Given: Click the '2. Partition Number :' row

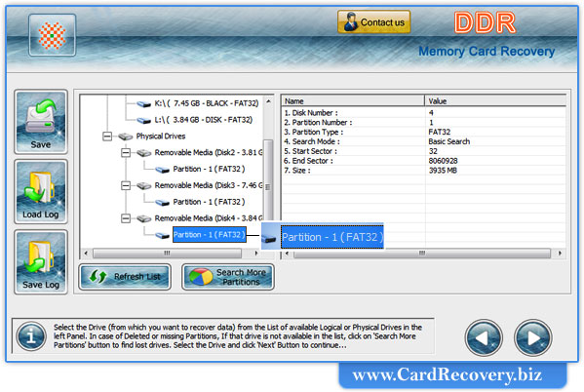Looking at the screenshot, I should click(x=424, y=122).
